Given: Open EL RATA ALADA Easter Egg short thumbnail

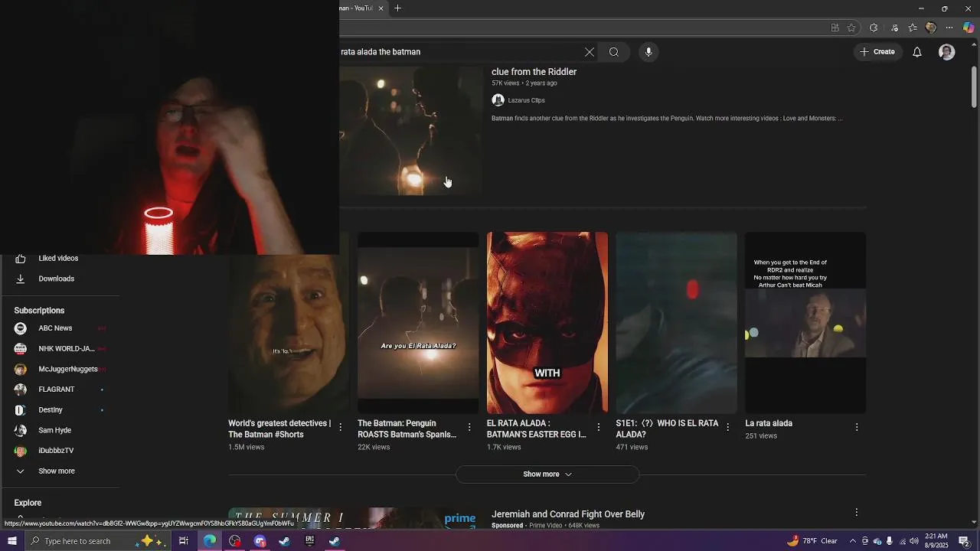Looking at the screenshot, I should point(547,323).
